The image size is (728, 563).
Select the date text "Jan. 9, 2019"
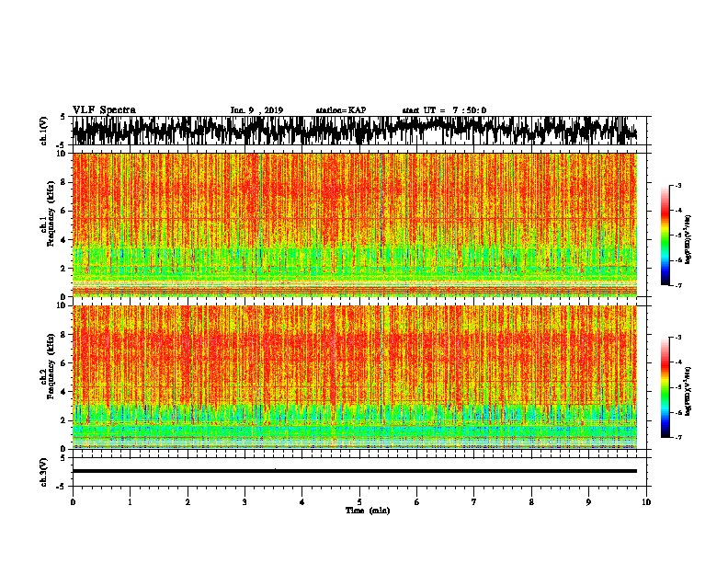click(x=256, y=110)
